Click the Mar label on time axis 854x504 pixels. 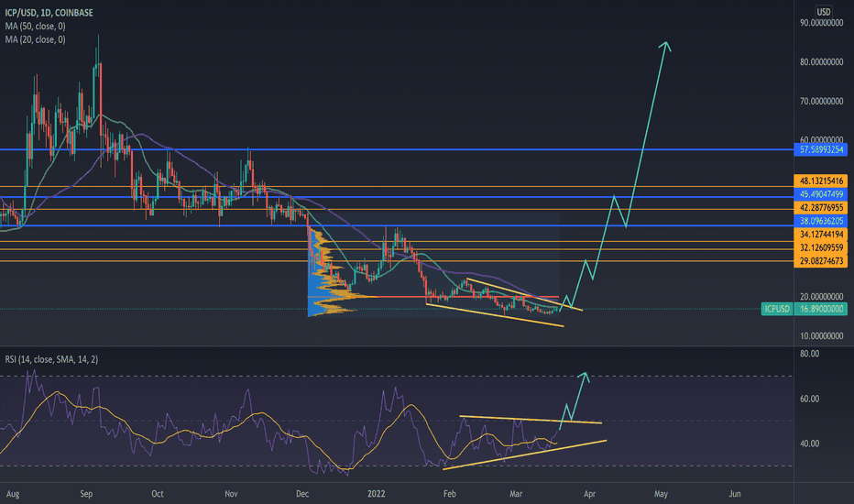(x=516, y=494)
